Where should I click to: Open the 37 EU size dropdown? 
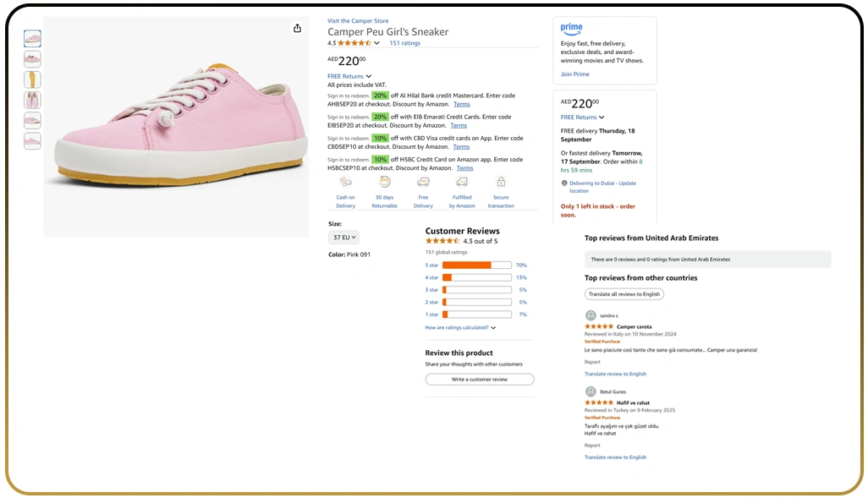pos(343,238)
